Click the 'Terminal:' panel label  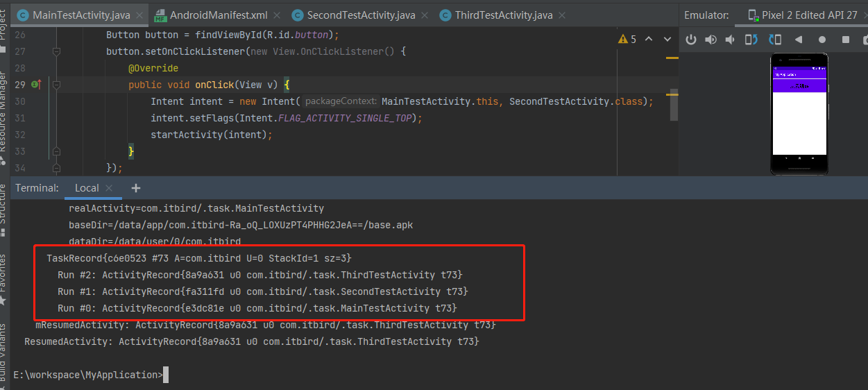pos(37,188)
